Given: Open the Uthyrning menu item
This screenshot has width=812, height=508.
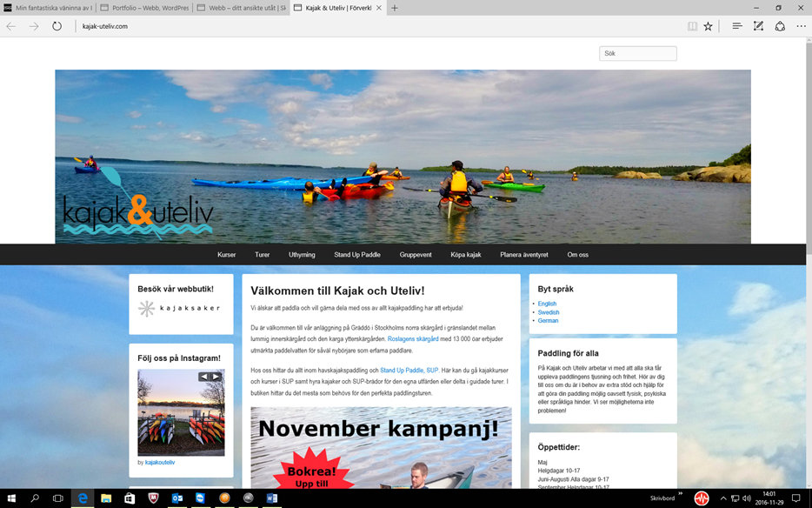Looking at the screenshot, I should pyautogui.click(x=302, y=255).
